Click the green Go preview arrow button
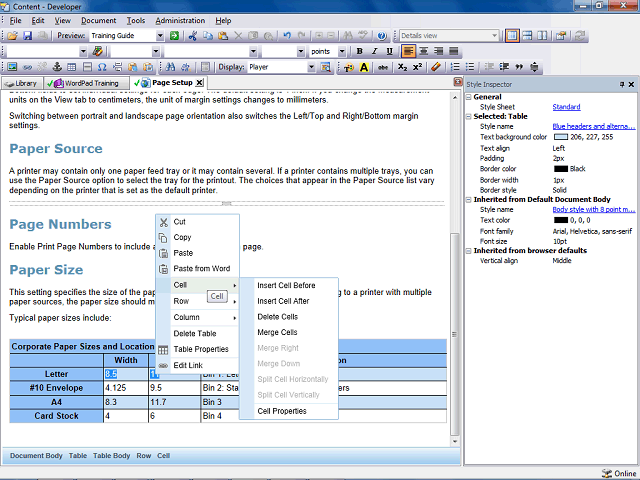 pyautogui.click(x=174, y=36)
